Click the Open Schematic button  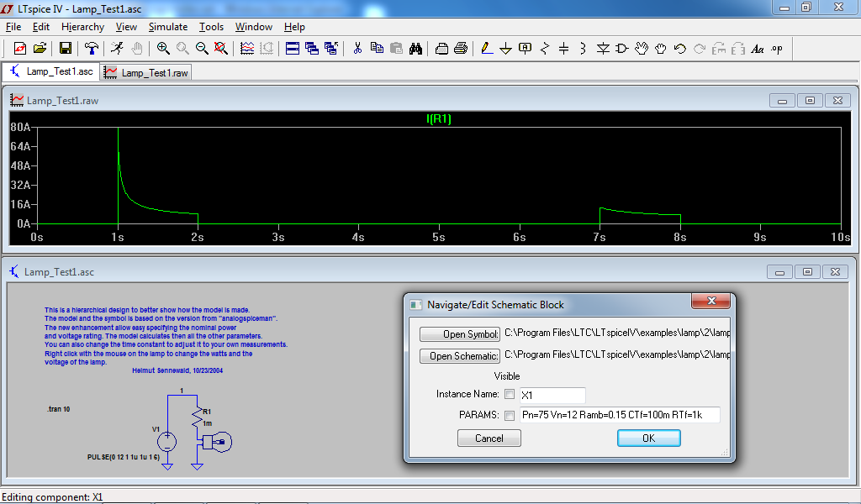(460, 356)
